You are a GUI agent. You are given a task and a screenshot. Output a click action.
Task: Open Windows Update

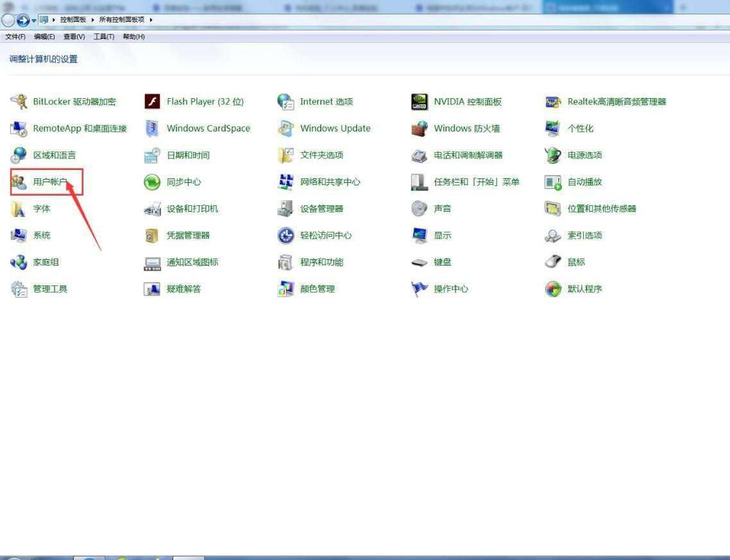pos(335,128)
